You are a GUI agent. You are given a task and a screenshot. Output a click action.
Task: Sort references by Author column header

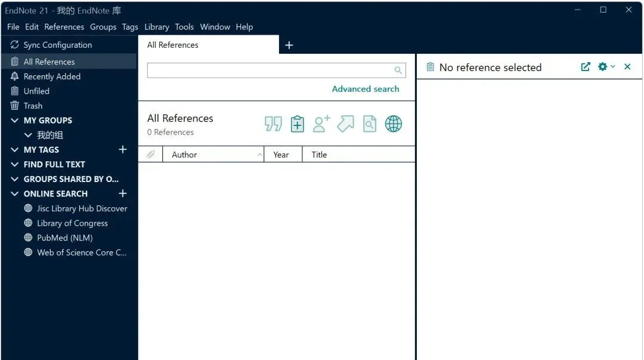coord(213,155)
